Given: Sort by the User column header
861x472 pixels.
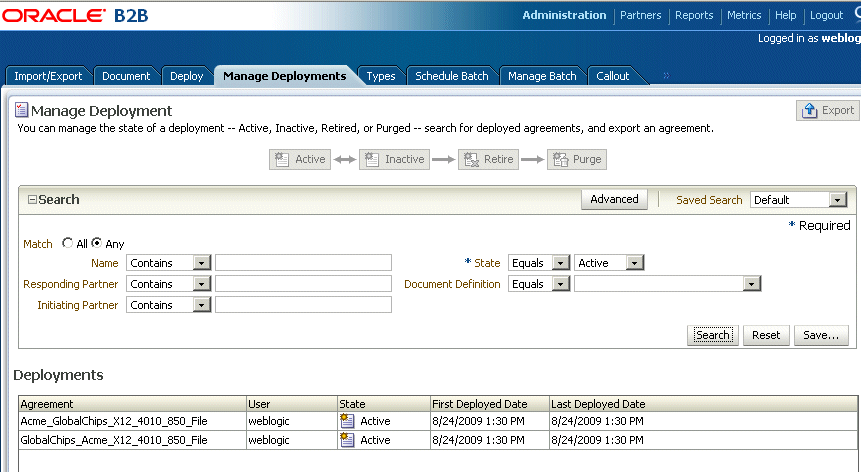Looking at the screenshot, I should pyautogui.click(x=292, y=404).
